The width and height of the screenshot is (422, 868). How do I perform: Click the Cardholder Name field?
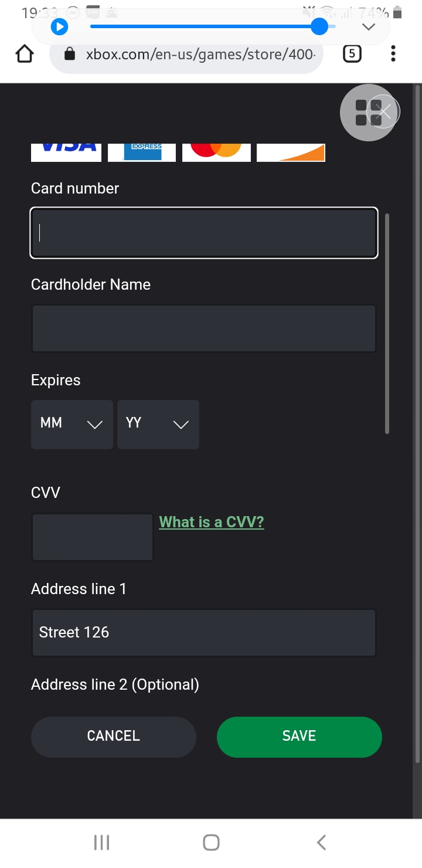(204, 328)
